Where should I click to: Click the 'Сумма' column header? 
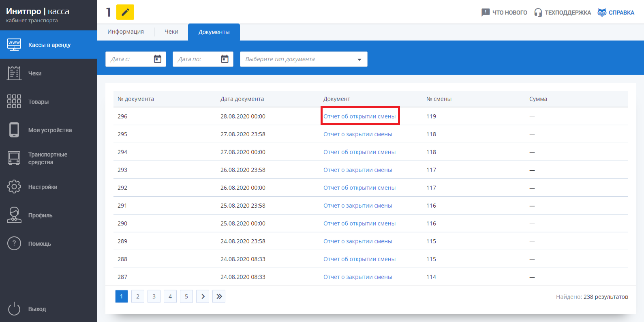tap(538, 99)
